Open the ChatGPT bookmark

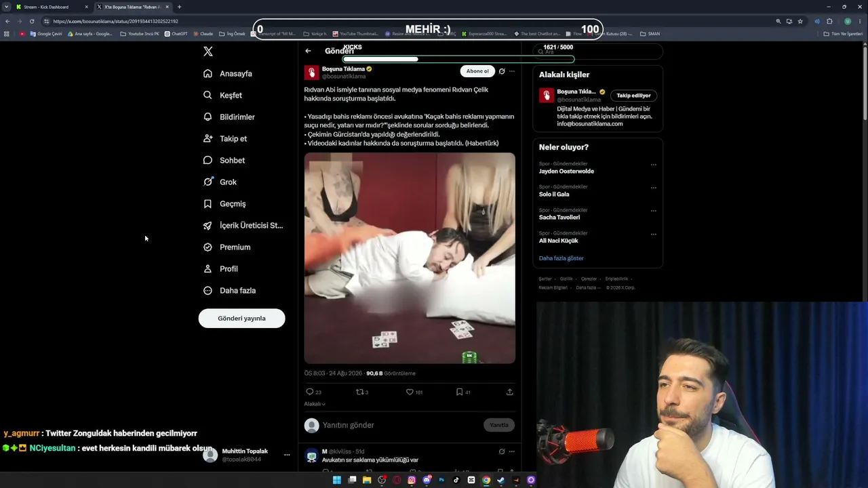pyautogui.click(x=176, y=34)
